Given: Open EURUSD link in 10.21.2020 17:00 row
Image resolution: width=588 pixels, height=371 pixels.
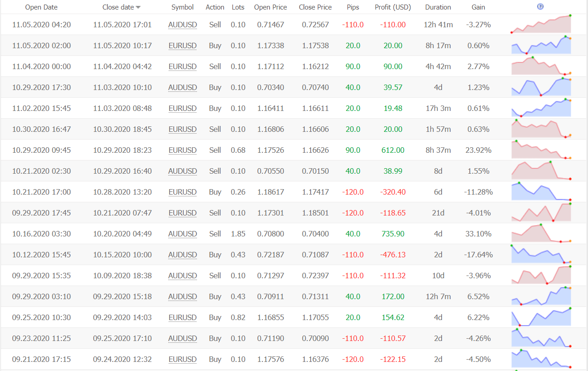Looking at the screenshot, I should point(182,192).
